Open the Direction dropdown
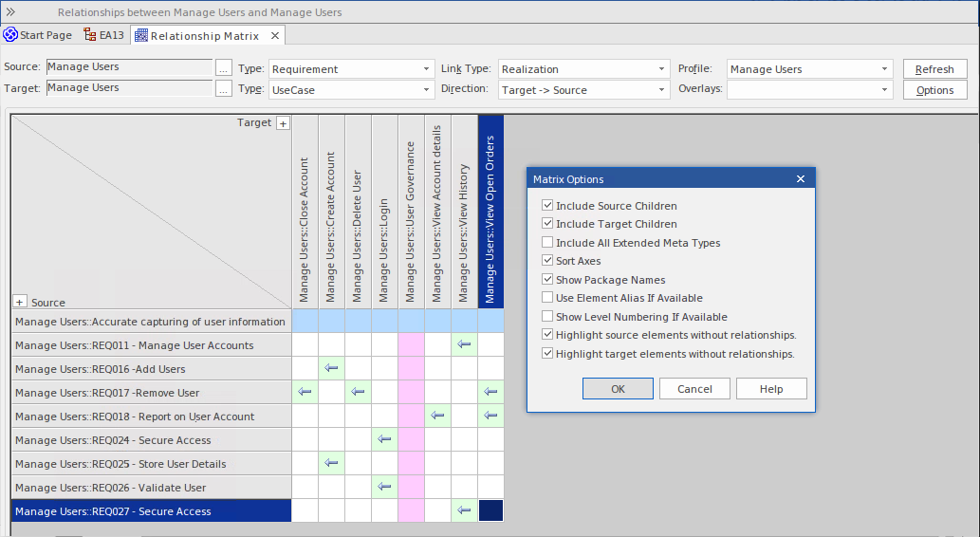 [662, 90]
